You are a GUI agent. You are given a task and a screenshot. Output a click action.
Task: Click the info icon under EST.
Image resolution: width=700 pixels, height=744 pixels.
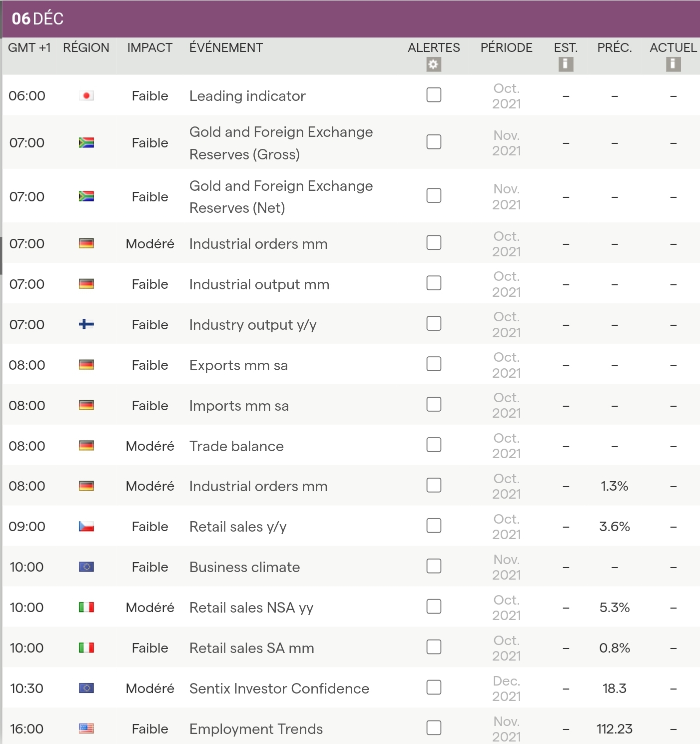coord(566,64)
